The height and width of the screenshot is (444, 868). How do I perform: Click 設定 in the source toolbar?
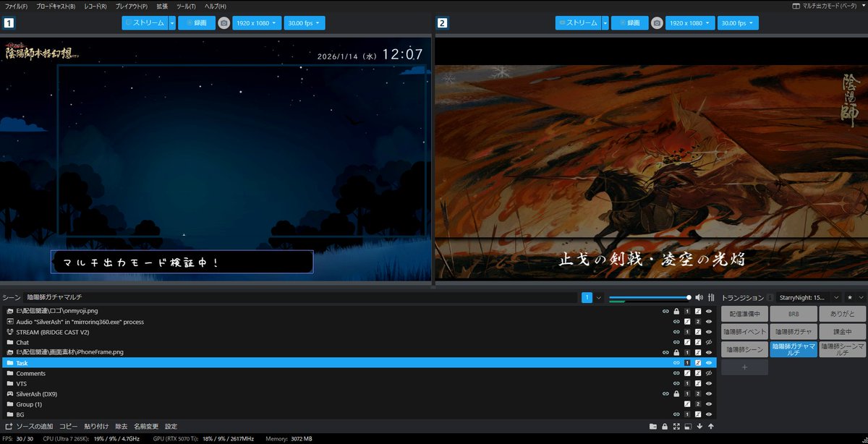(x=171, y=427)
